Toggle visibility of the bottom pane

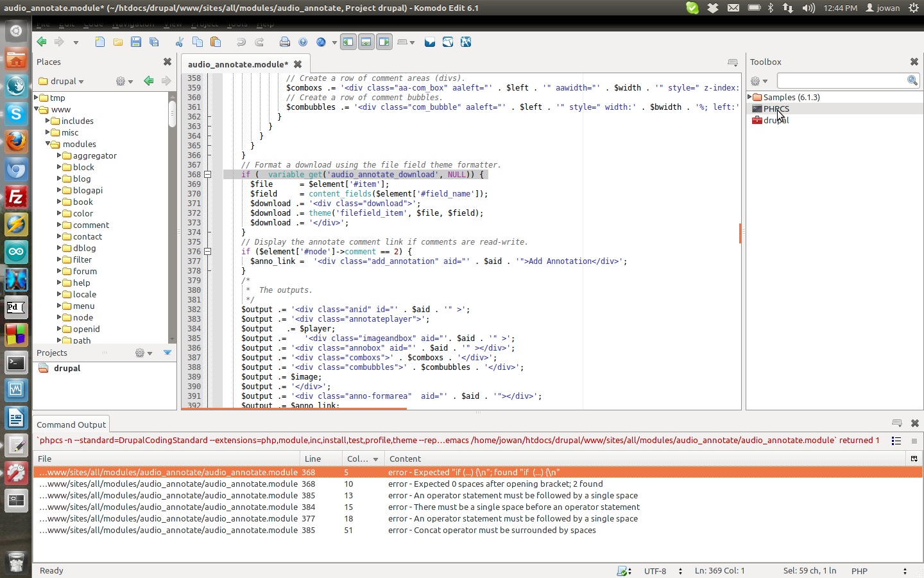click(366, 41)
